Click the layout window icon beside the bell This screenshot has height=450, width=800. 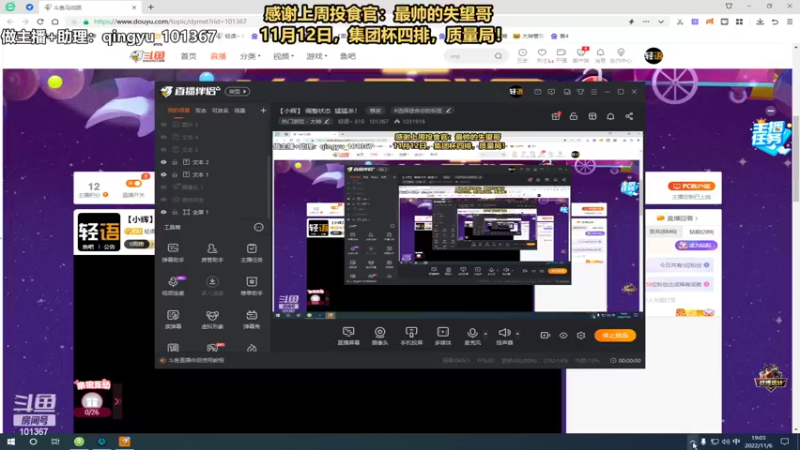pyautogui.click(x=592, y=116)
